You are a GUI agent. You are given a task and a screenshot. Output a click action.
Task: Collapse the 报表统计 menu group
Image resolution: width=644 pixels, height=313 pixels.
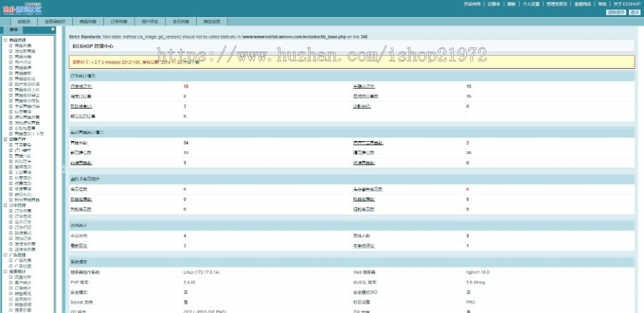point(5,271)
